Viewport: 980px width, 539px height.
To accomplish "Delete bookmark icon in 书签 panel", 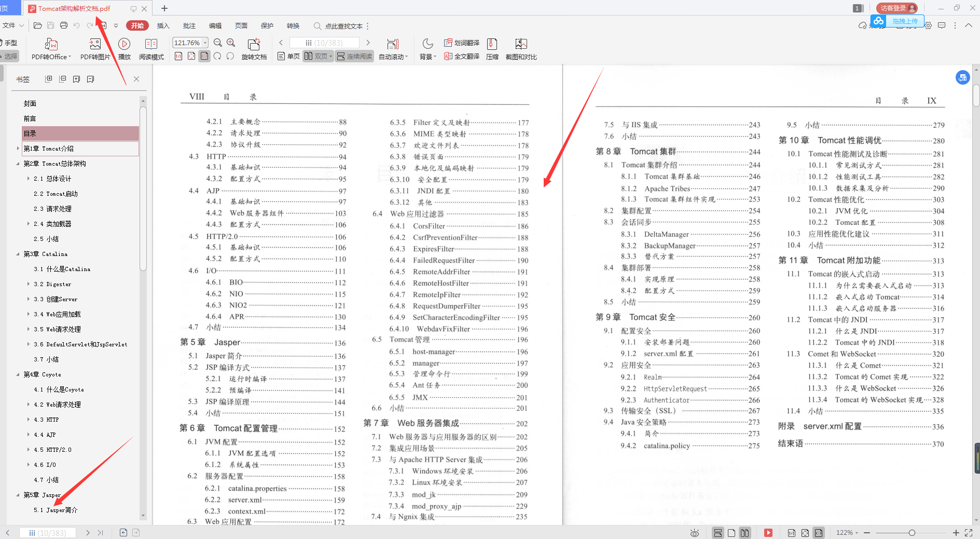I will 90,79.
